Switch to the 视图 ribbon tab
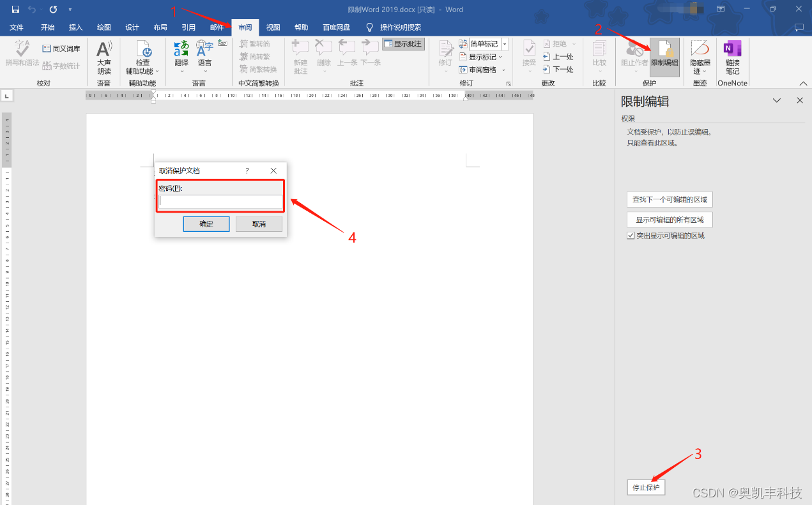Image resolution: width=812 pixels, height=505 pixels. 273,27
